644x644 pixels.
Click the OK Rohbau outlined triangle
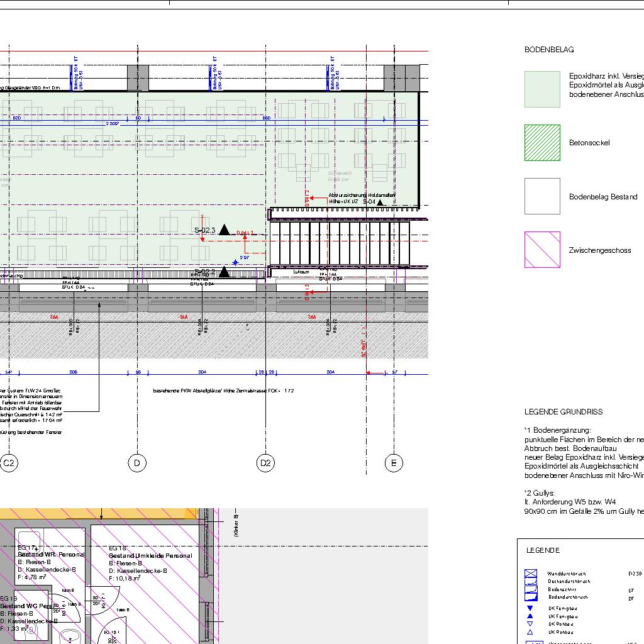[530, 624]
